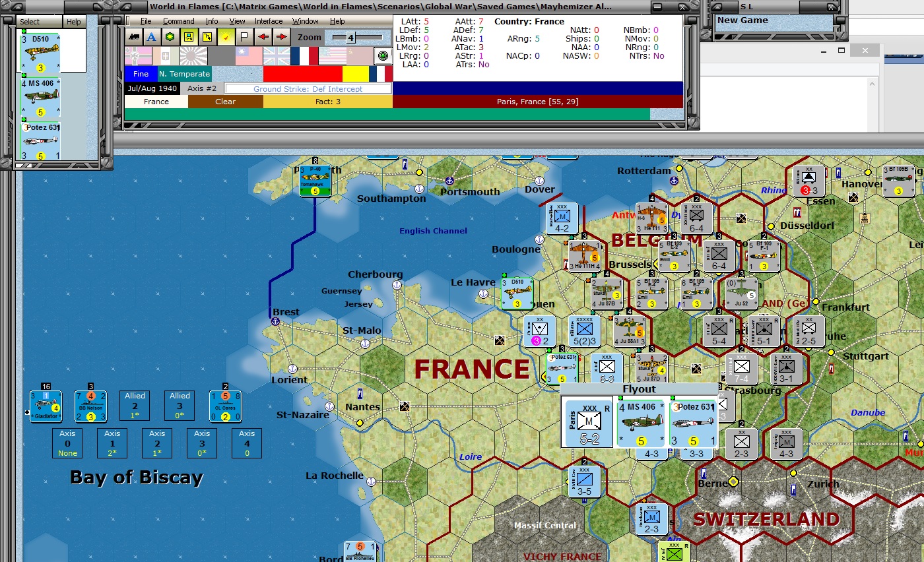Click the France country label in status bar
This screenshot has height=562, width=924.
tap(156, 102)
